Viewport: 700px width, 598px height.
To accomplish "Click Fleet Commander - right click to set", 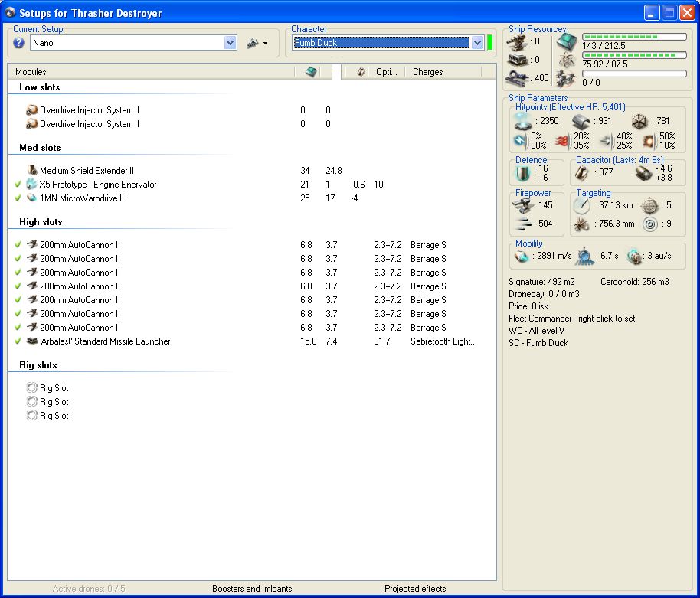I will pyautogui.click(x=572, y=319).
